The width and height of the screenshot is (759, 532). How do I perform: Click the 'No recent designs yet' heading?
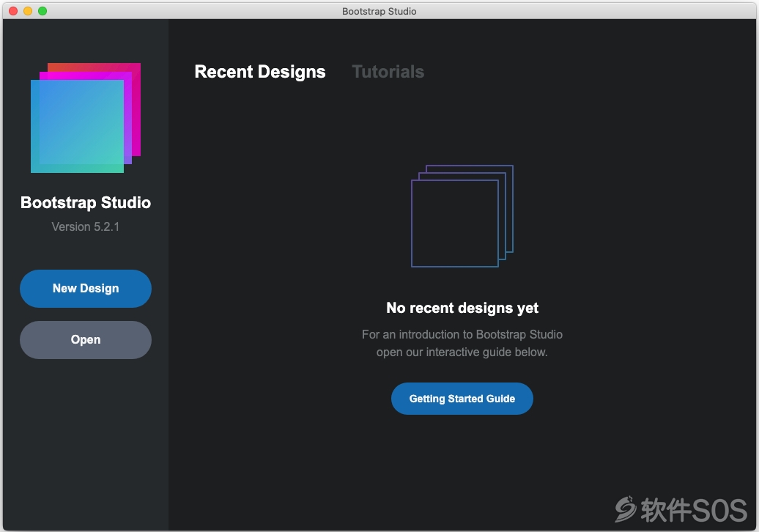tap(462, 308)
